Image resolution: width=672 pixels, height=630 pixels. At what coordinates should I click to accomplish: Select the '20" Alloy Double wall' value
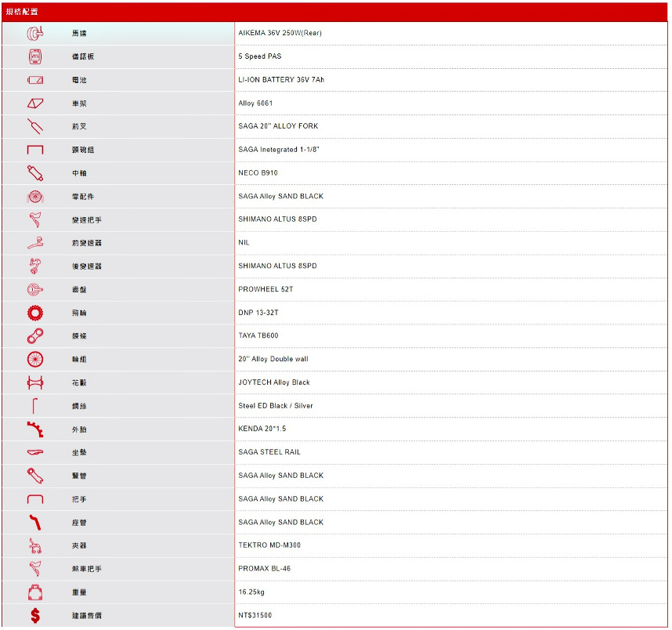[273, 359]
